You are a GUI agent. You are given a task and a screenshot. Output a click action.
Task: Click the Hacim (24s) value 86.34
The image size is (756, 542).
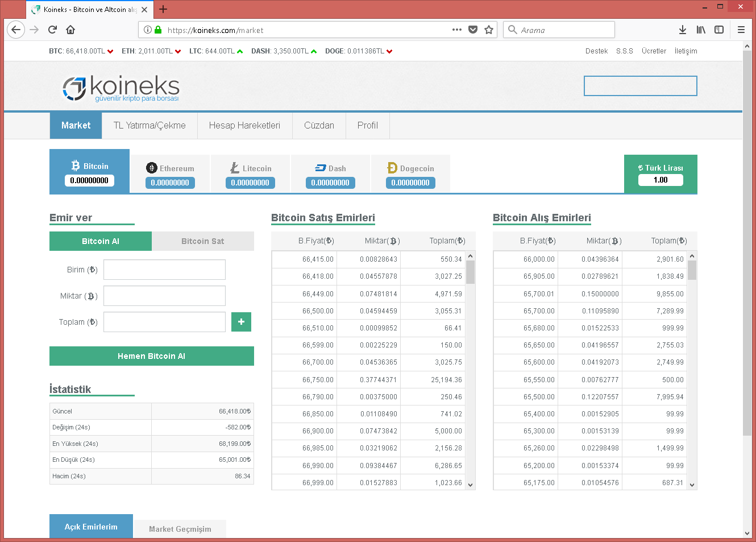(243, 476)
